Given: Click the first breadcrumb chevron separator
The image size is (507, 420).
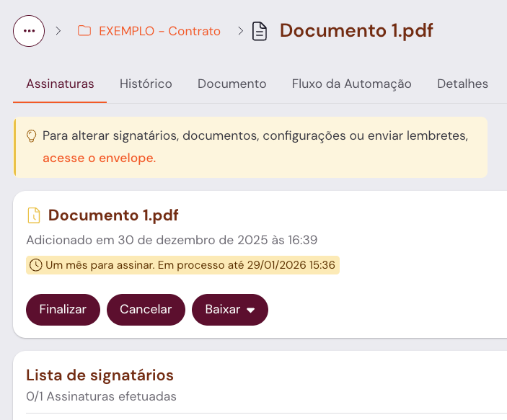Looking at the screenshot, I should [58, 31].
